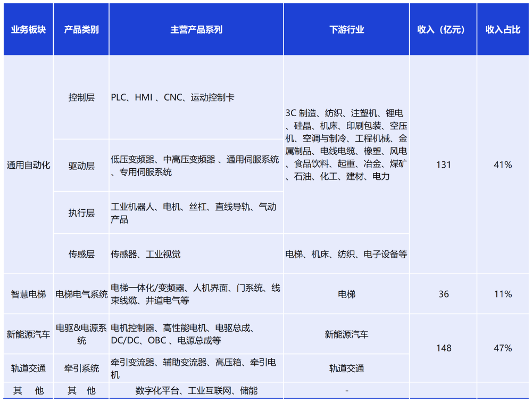Select the 控制层 category cell
Image resolution: width=532 pixels, height=402 pixels.
pos(80,98)
